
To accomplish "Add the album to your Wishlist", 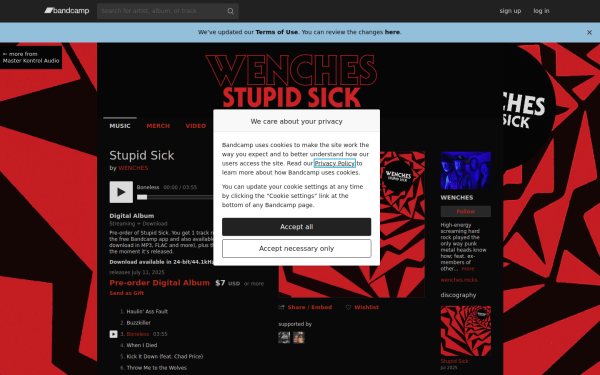I will point(362,307).
